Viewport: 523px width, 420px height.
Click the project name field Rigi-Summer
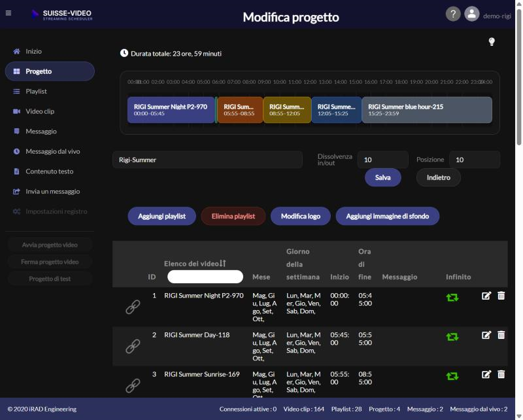[x=207, y=160]
